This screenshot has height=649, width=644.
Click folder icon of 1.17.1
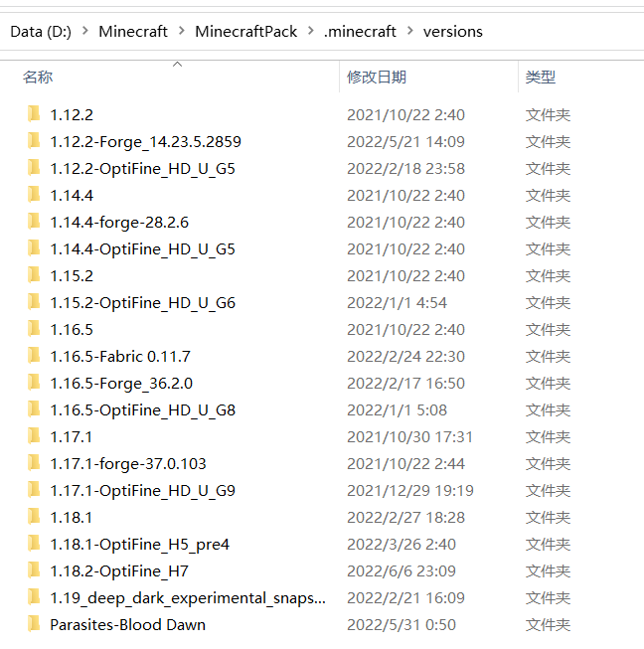34,436
